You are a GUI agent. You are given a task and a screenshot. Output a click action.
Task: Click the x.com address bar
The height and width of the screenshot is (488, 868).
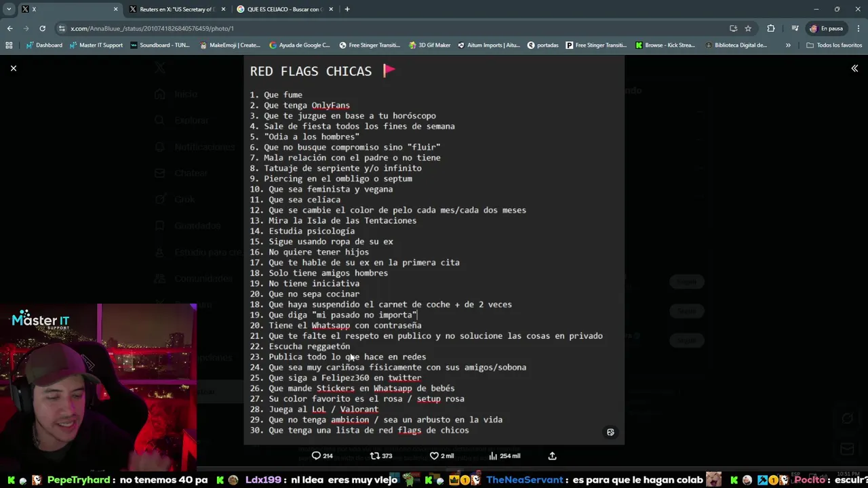click(x=393, y=28)
